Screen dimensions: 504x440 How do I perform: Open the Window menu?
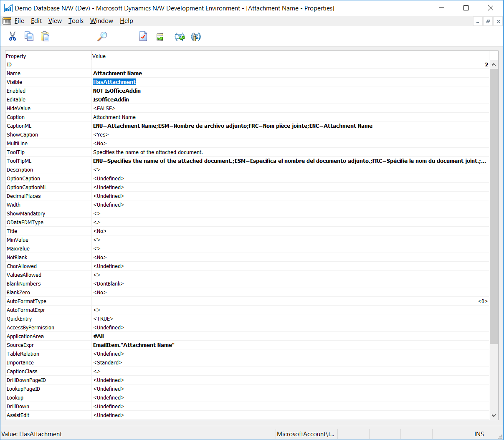pos(101,21)
